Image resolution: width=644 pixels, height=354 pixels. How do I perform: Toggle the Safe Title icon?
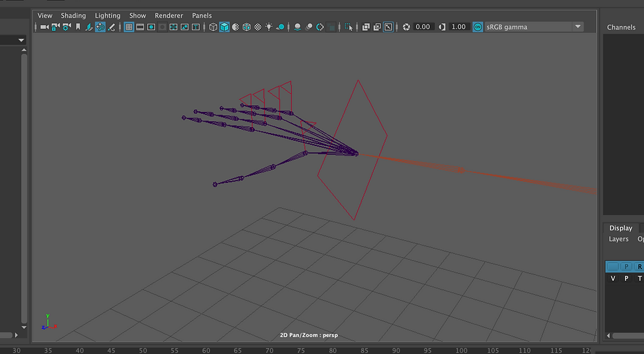click(x=196, y=27)
